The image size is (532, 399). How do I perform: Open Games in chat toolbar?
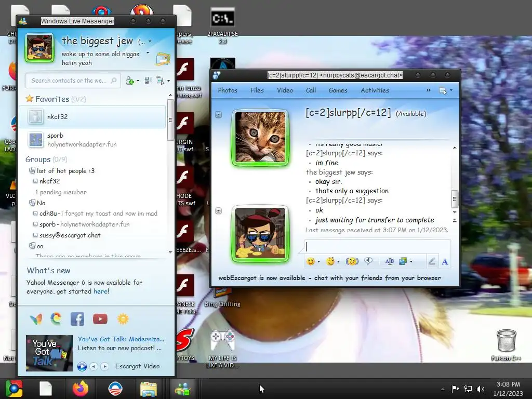338,90
